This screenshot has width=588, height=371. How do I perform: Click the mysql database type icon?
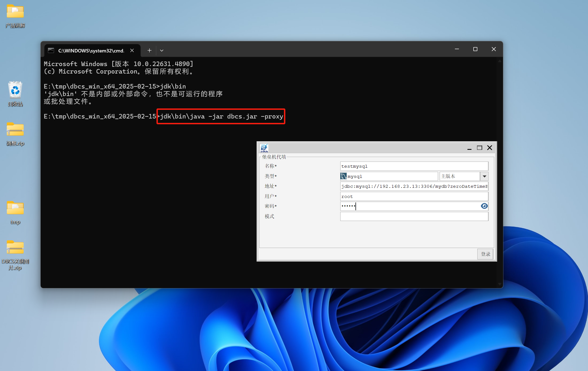coord(343,176)
